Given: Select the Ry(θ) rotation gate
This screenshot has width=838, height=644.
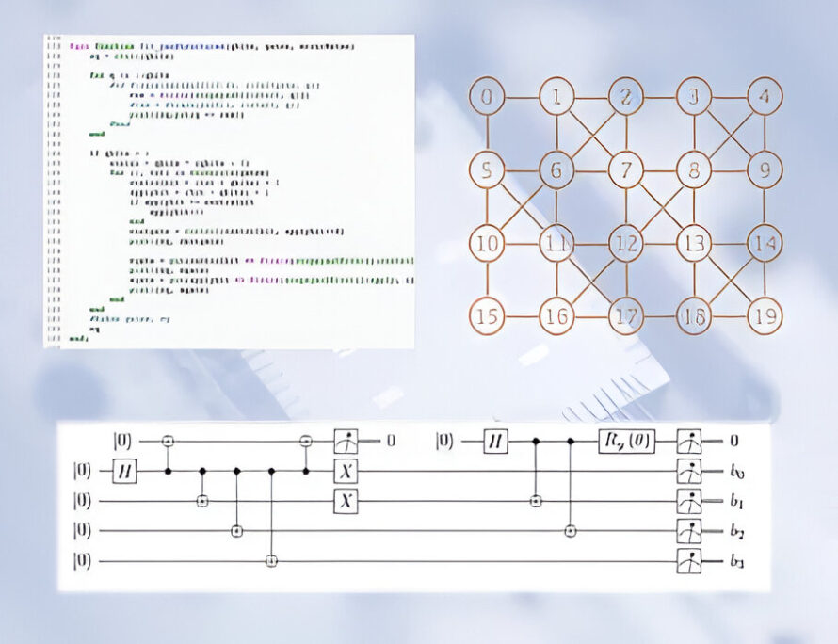Looking at the screenshot, I should (x=628, y=440).
